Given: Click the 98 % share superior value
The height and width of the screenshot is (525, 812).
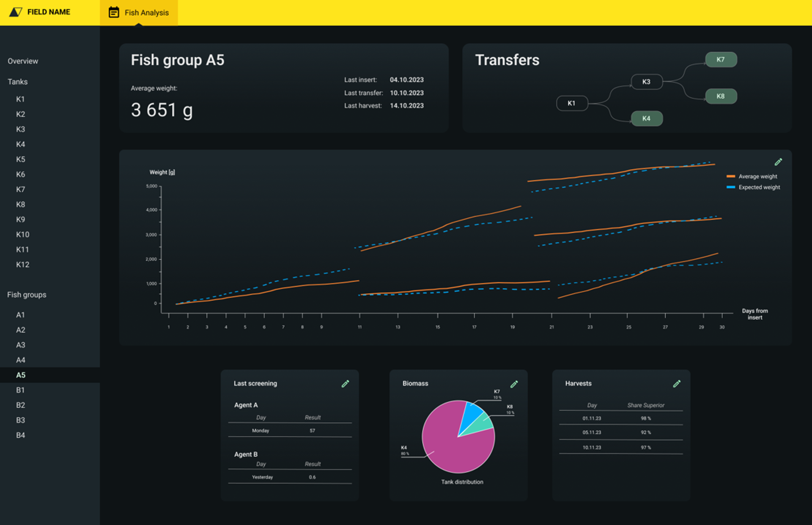Looking at the screenshot, I should click(646, 418).
